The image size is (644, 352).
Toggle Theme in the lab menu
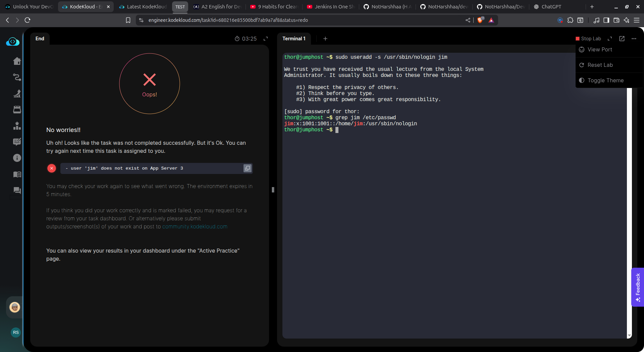coord(605,80)
